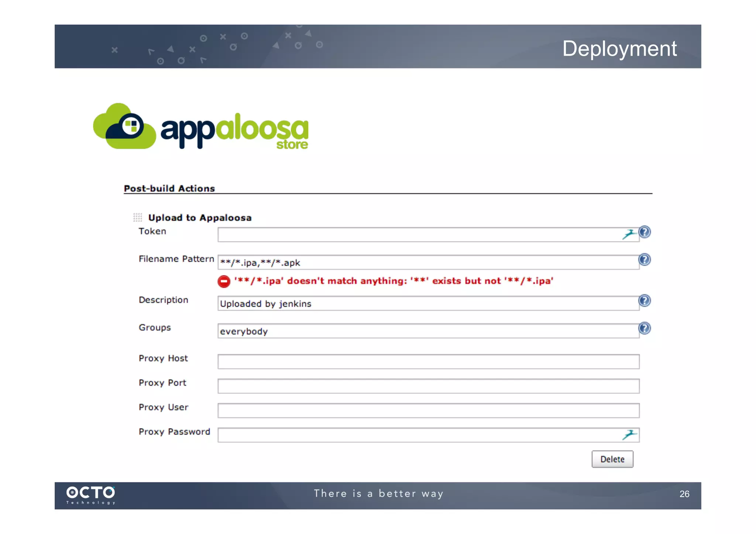
Task: Click the key icon inside Token field
Action: pos(629,234)
